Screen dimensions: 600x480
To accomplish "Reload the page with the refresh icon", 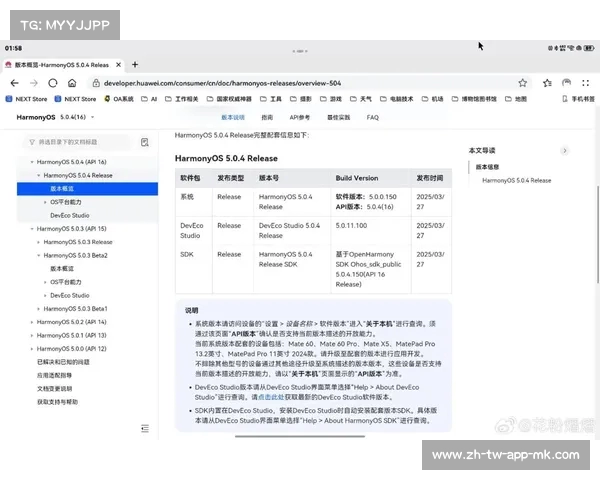I will coord(53,83).
